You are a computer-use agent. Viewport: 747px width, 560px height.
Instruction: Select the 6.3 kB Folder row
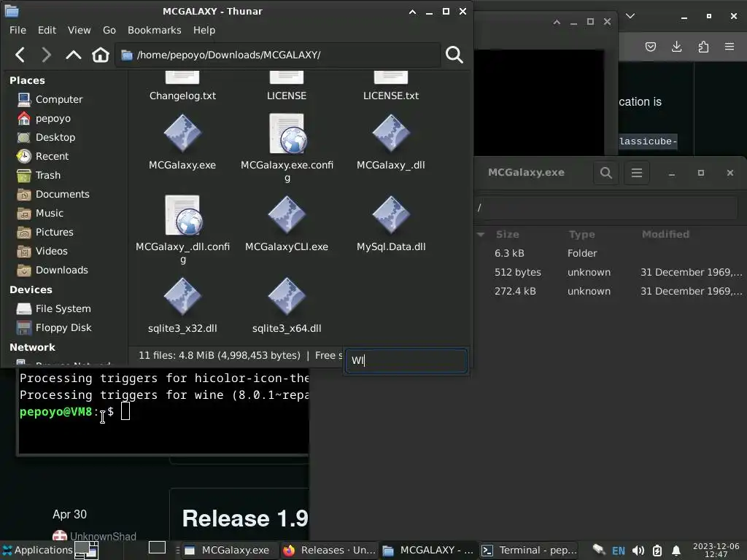[611, 253]
